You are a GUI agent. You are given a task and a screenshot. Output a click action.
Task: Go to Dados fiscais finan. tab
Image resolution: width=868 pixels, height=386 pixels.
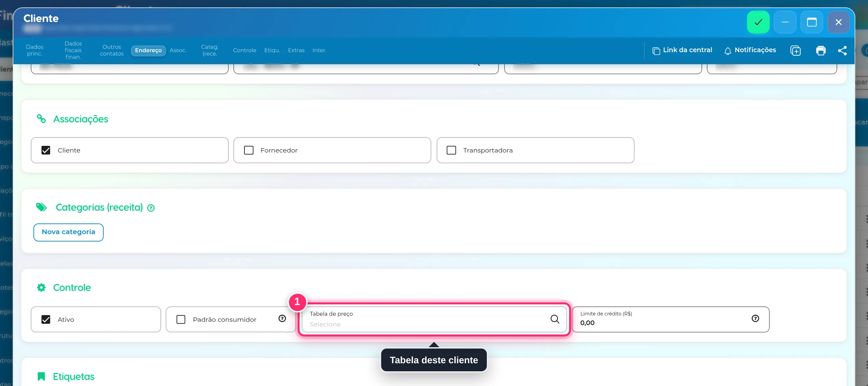point(73,50)
